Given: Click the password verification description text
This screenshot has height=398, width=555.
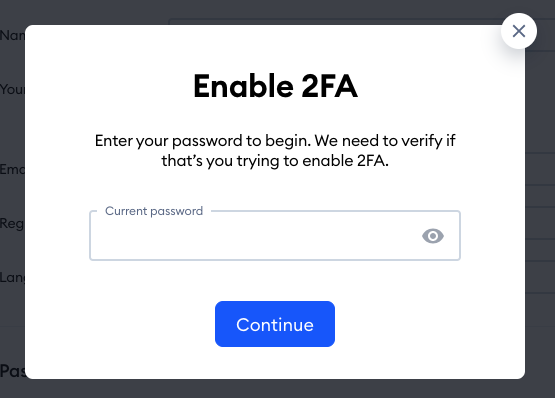Looking at the screenshot, I should coord(275,151).
